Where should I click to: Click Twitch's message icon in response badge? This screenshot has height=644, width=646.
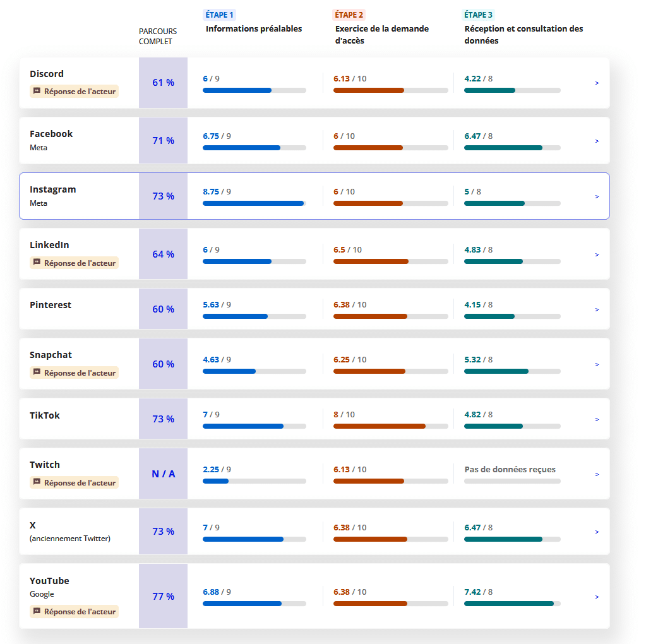pyautogui.click(x=37, y=482)
